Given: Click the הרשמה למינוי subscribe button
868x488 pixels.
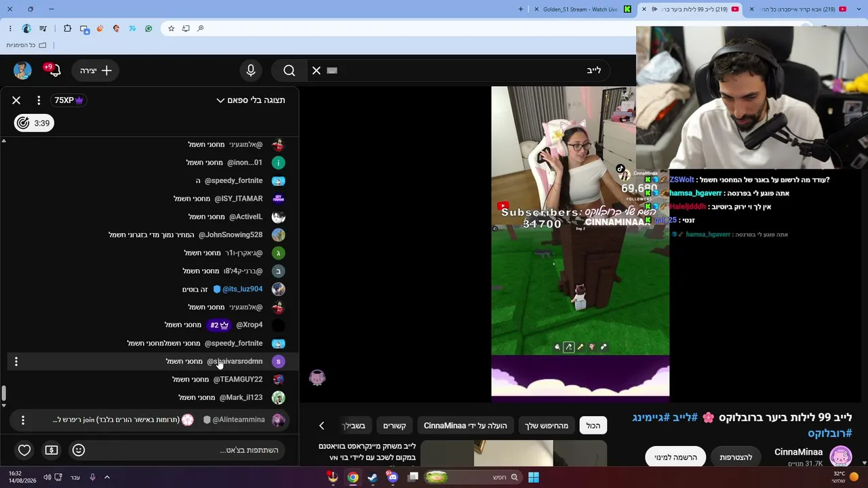Looking at the screenshot, I should [675, 457].
